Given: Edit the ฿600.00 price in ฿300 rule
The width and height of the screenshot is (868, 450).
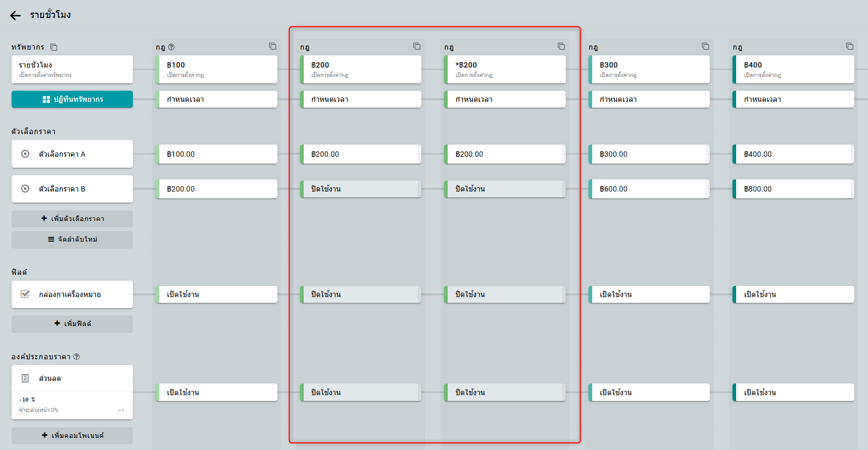Looking at the screenshot, I should [649, 189].
